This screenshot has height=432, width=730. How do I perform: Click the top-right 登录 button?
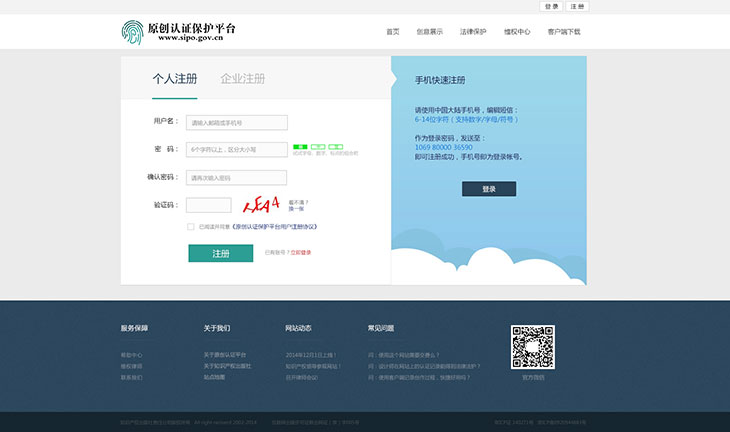pyautogui.click(x=552, y=6)
